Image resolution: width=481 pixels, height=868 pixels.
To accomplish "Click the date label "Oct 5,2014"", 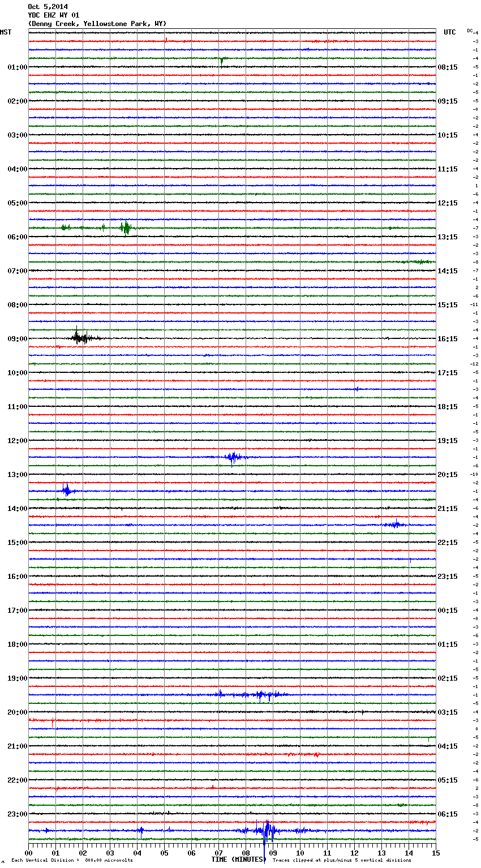I will pyautogui.click(x=48, y=7).
